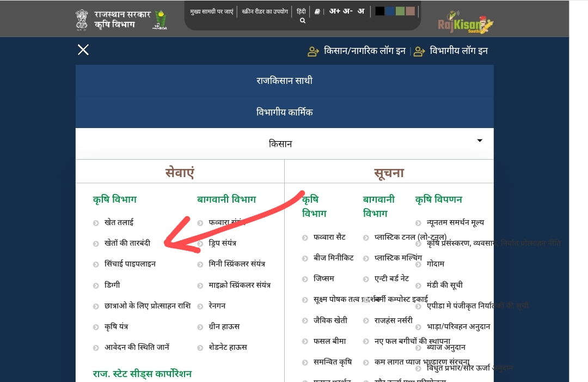Open 'खेतों की तारबंदी' service
This screenshot has height=382, width=588.
tap(127, 243)
